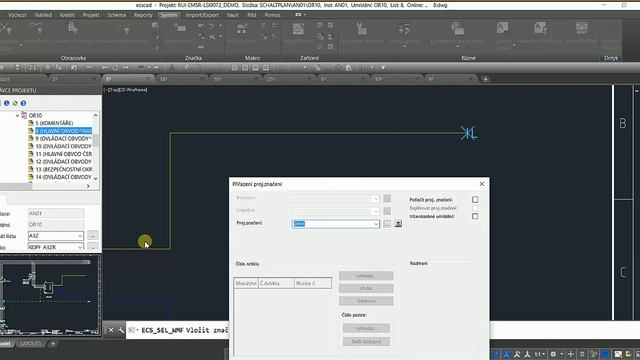Open the Výchozí ribbon tab
The image size is (640, 360).
[x=17, y=15]
